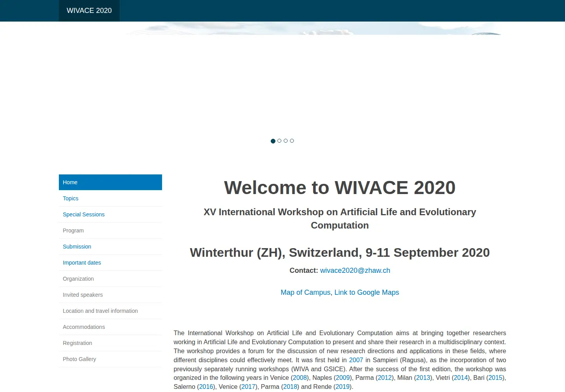This screenshot has height=392, width=565.
Task: Open Invited speakers menu entry
Action: (x=110, y=295)
